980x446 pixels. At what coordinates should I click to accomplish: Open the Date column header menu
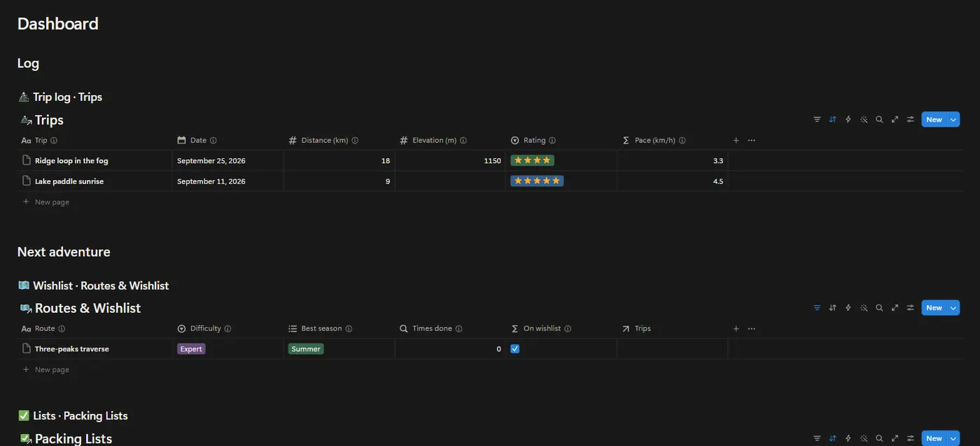pyautogui.click(x=228, y=141)
